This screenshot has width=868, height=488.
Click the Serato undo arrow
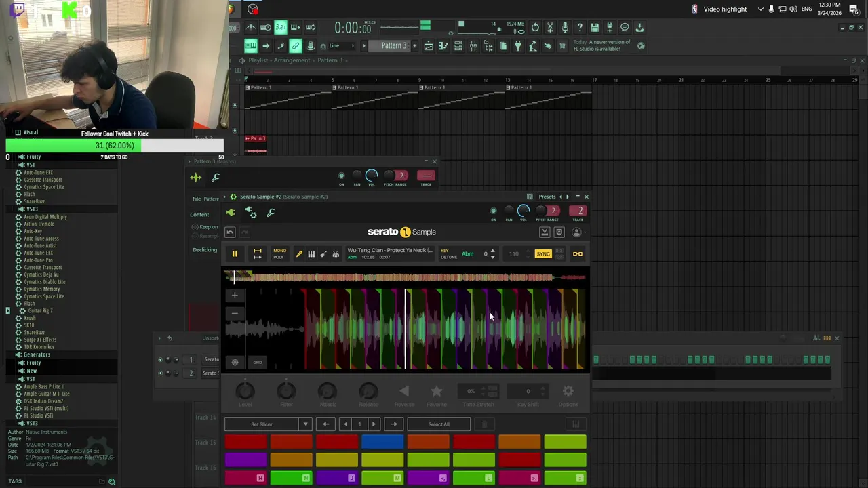[230, 232]
